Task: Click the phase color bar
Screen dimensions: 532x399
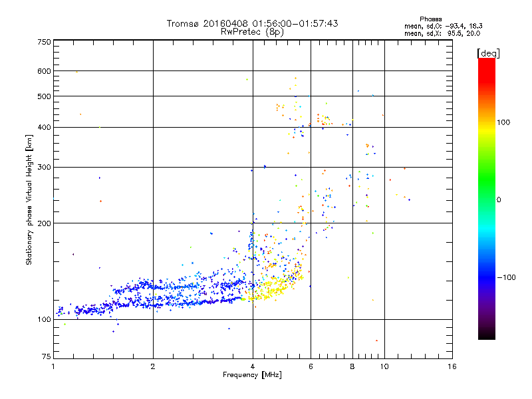Action: coord(487,198)
